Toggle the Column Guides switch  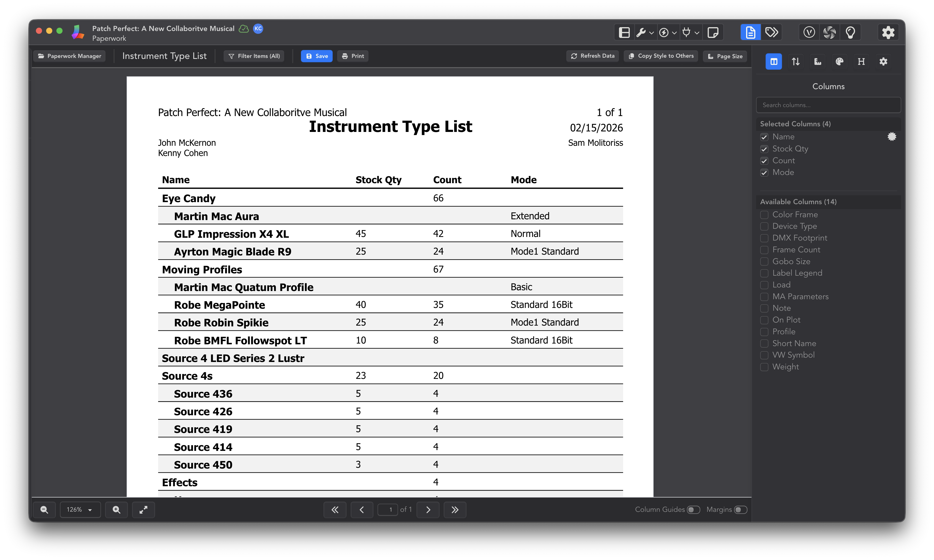[694, 510]
